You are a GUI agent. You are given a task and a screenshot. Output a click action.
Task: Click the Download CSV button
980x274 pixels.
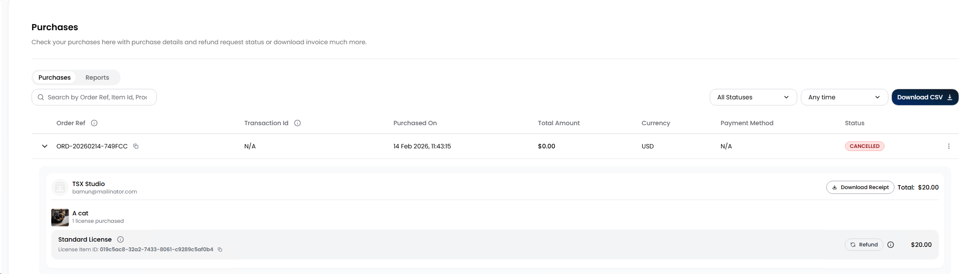click(925, 97)
